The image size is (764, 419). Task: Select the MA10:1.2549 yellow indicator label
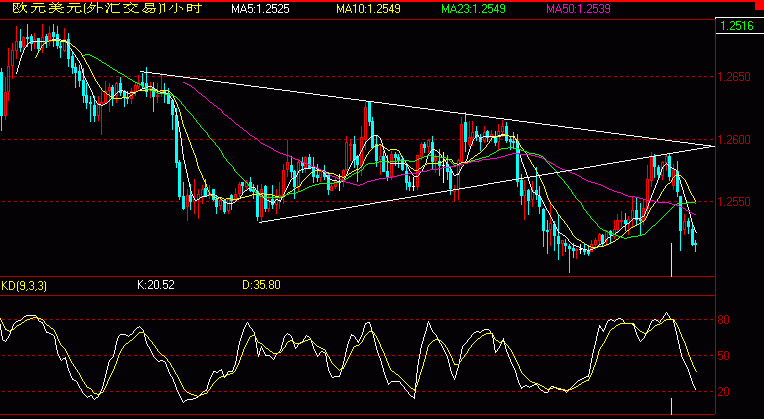click(368, 9)
